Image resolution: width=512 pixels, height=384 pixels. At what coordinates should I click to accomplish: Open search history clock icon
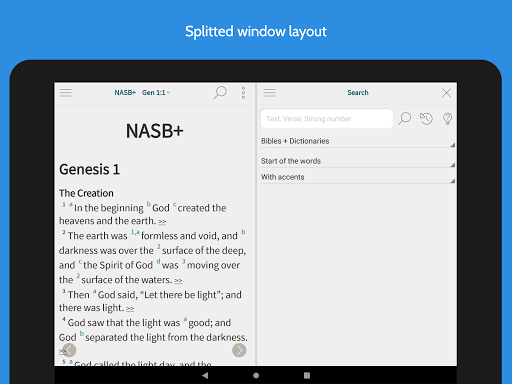point(426,119)
